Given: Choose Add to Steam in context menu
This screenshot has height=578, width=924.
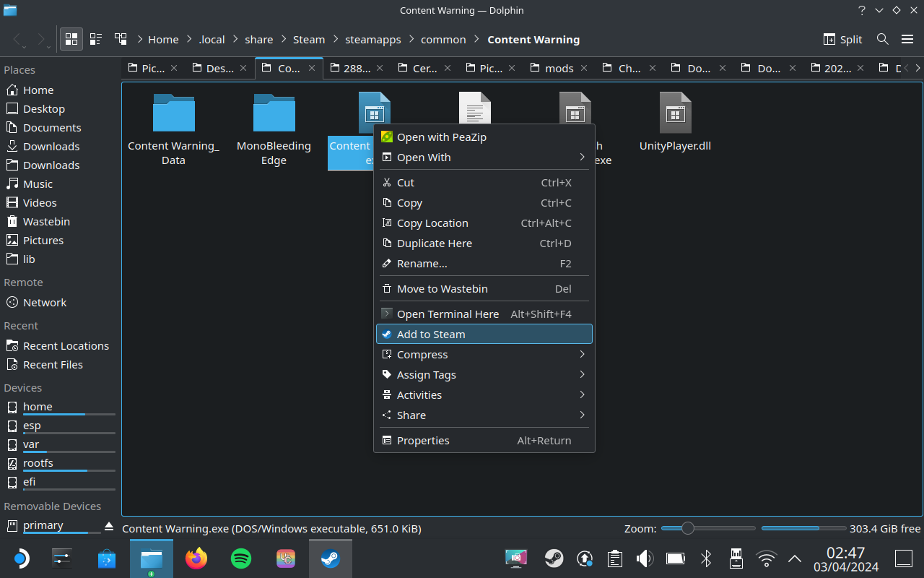Looking at the screenshot, I should pos(484,334).
